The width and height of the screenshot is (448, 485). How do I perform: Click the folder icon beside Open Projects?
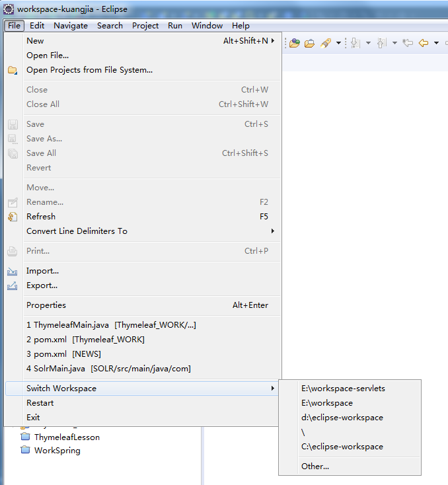(13, 70)
